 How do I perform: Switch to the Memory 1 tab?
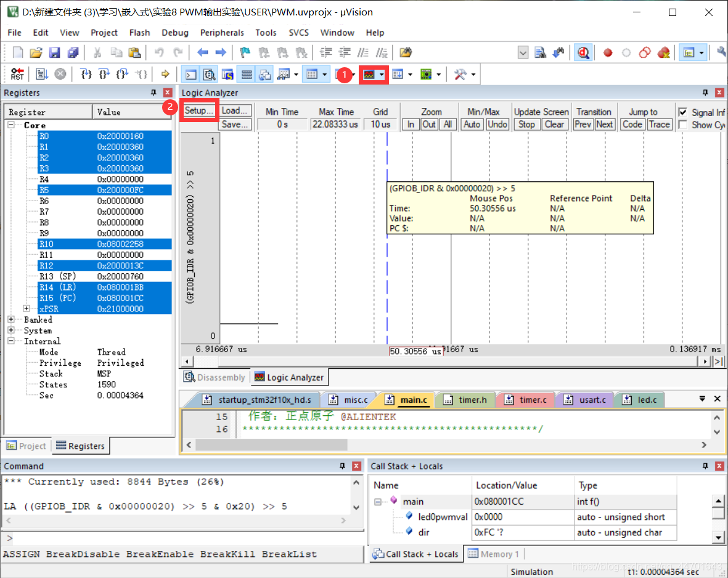tap(493, 554)
